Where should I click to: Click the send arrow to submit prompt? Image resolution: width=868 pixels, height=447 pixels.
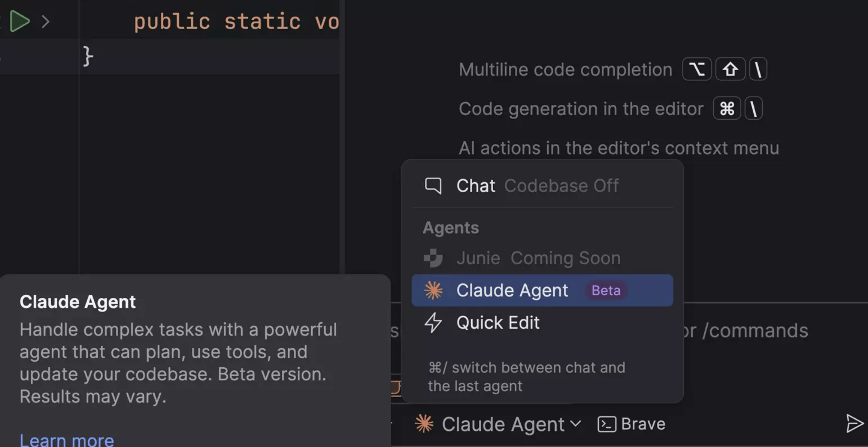(854, 424)
